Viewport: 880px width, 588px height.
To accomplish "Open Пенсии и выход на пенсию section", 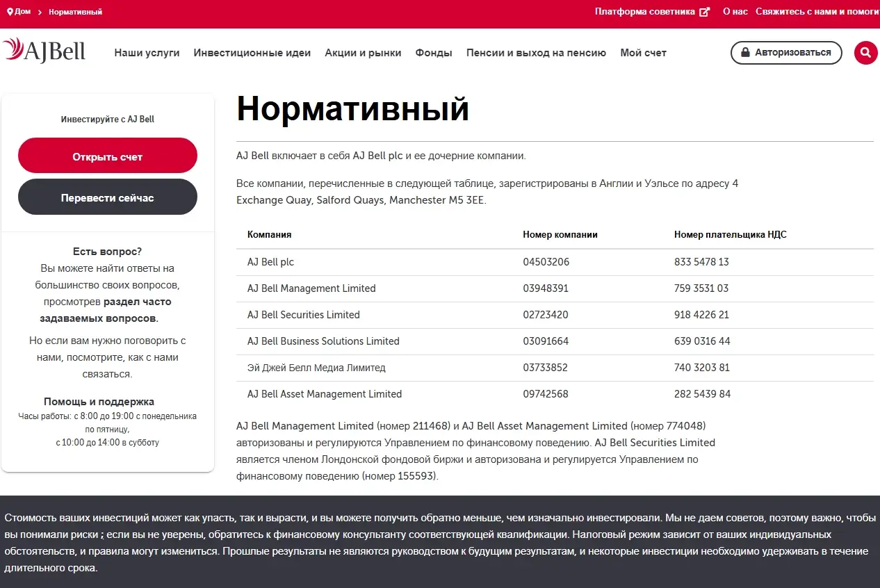I will click(537, 52).
